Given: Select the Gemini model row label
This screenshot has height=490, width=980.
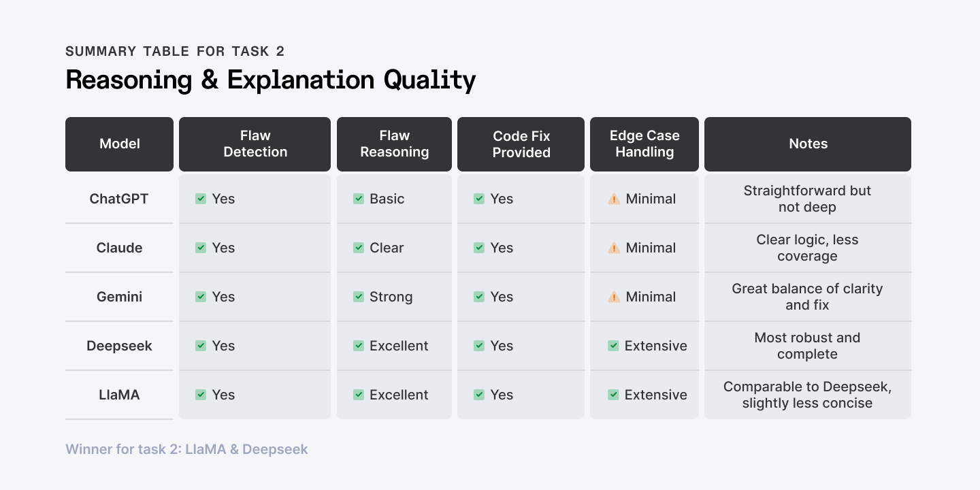Looking at the screenshot, I should click(x=119, y=297).
